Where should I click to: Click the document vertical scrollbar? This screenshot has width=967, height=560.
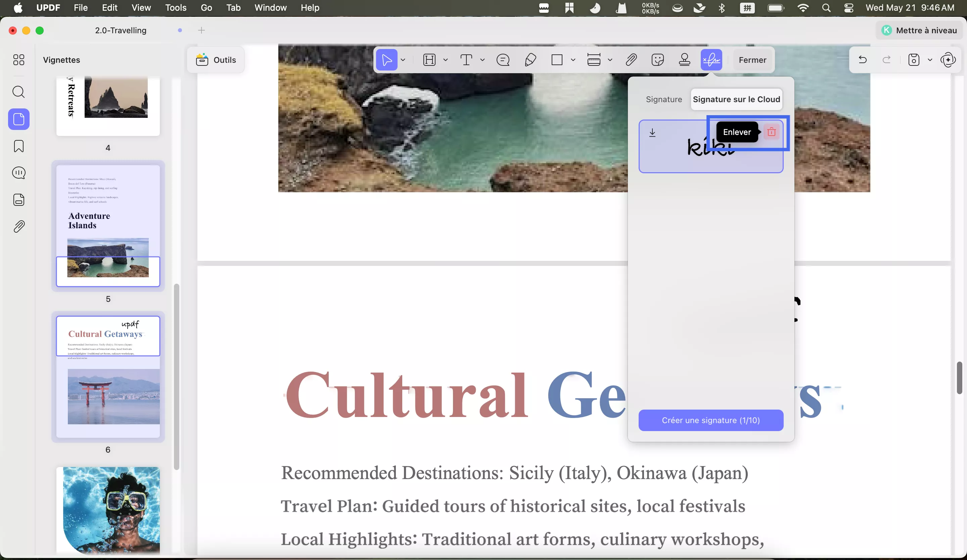(x=959, y=377)
